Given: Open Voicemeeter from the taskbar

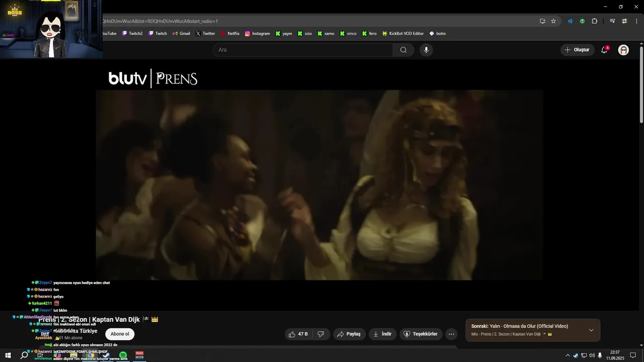Looking at the screenshot, I should (x=139, y=355).
